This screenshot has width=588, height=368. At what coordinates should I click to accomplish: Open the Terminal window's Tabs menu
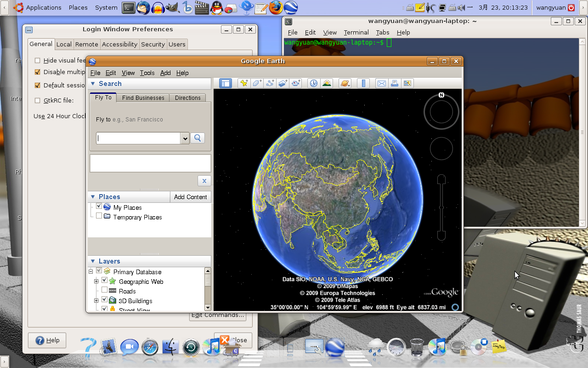[382, 32]
